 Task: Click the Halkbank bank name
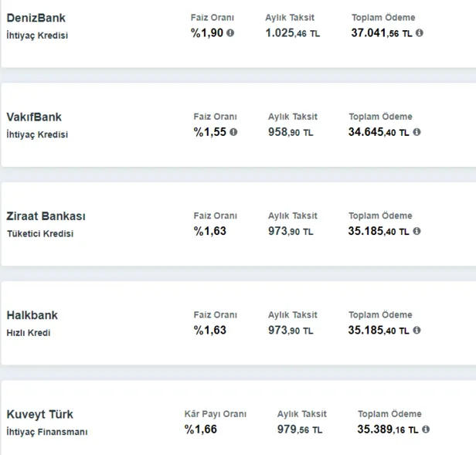click(x=32, y=315)
